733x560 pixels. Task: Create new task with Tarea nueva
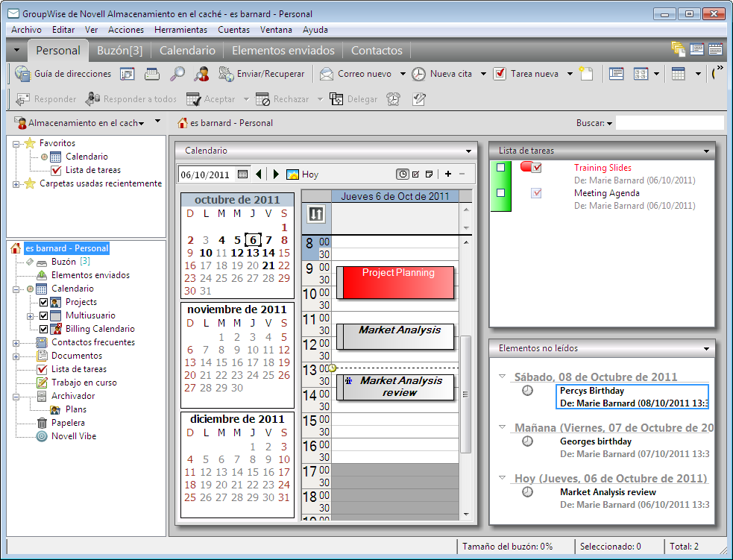tap(526, 74)
